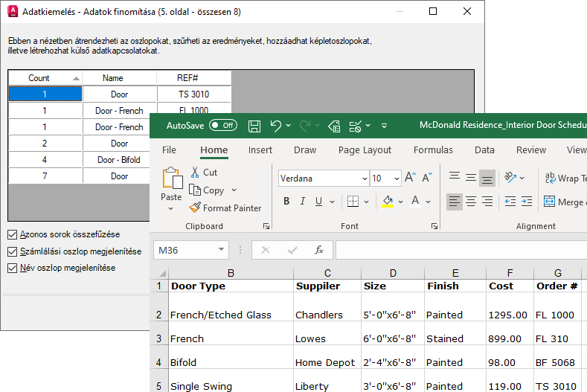Apply the Font Color A swatch
Image resolution: width=587 pixels, height=392 pixels.
click(x=415, y=202)
